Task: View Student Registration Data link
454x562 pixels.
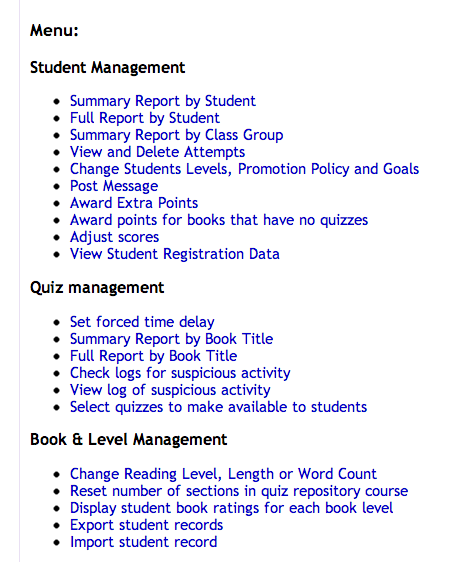Action: click(175, 254)
